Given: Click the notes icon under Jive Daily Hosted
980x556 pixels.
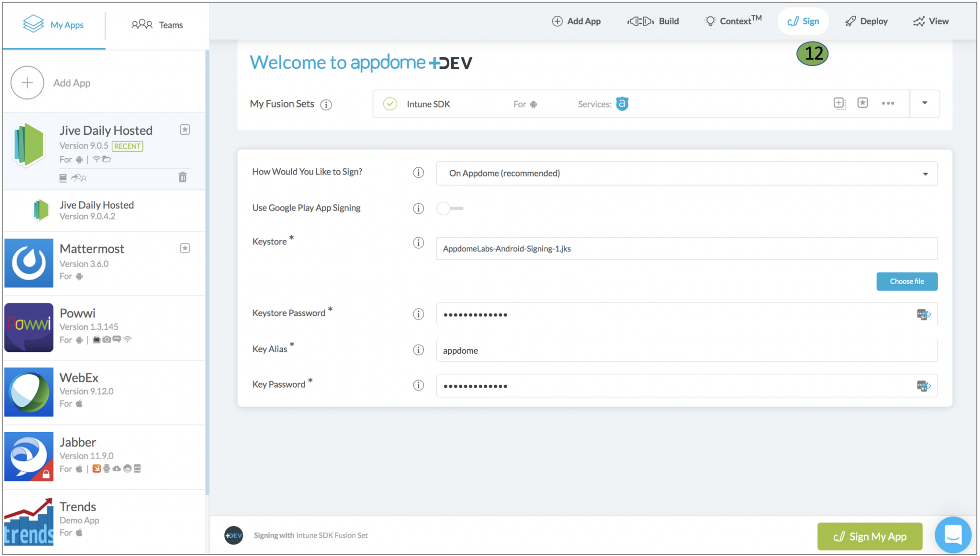Looking at the screenshot, I should pyautogui.click(x=63, y=178).
